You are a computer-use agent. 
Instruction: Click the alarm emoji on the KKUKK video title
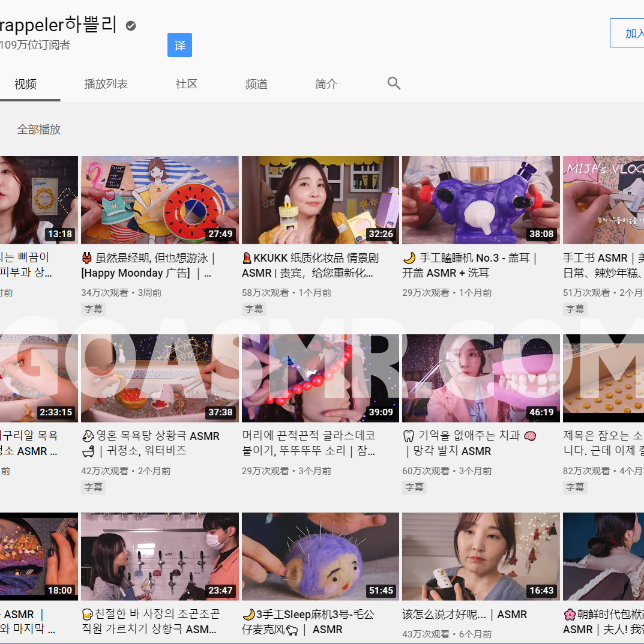(x=247, y=257)
